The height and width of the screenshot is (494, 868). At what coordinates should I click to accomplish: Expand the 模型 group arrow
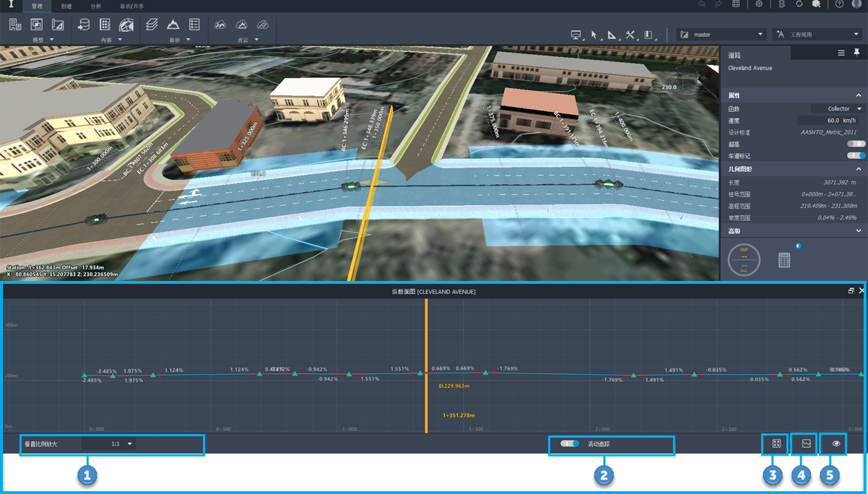pyautogui.click(x=52, y=40)
